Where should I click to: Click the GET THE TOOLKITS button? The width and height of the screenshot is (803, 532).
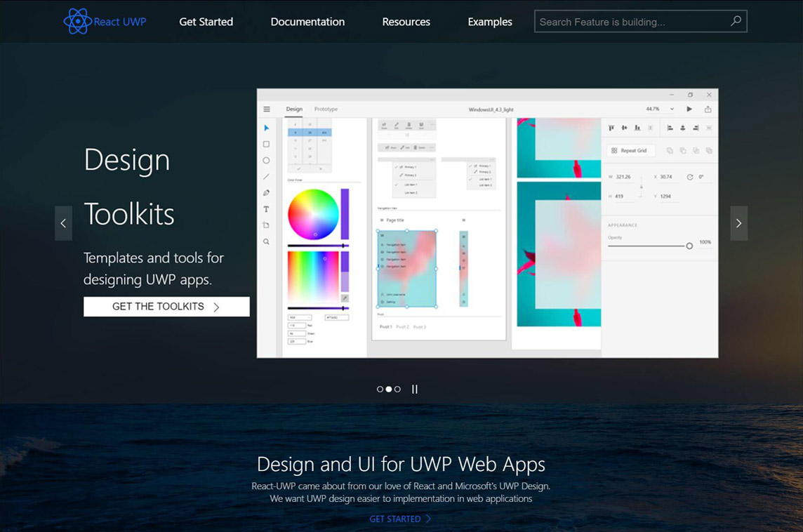click(x=166, y=307)
